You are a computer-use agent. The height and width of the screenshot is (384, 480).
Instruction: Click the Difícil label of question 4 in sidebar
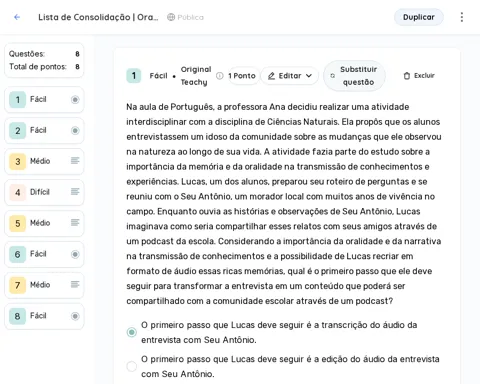click(x=40, y=192)
